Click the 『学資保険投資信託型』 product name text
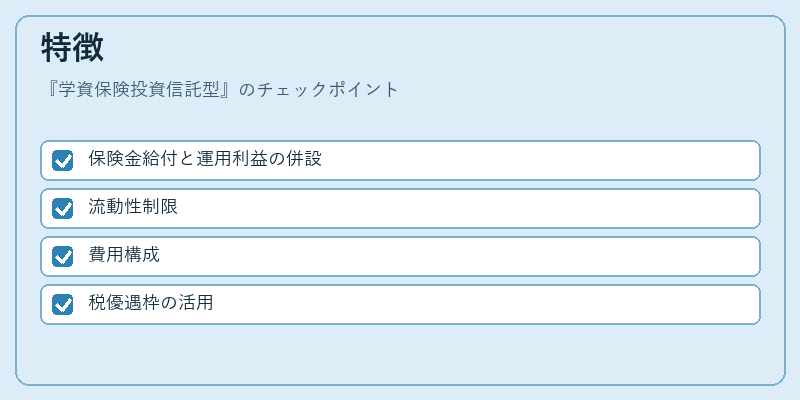This screenshot has width=800, height=400. tap(140, 90)
